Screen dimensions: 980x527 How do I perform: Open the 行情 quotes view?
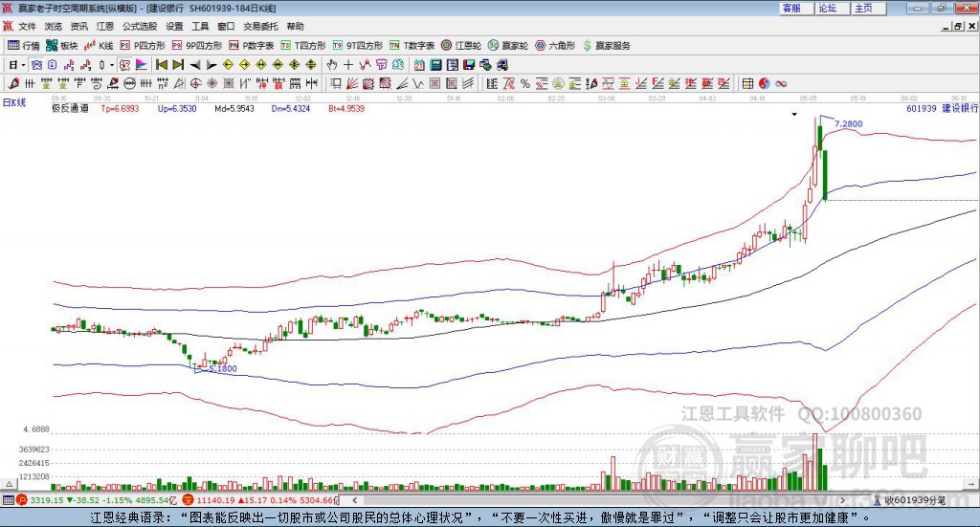pos(23,46)
